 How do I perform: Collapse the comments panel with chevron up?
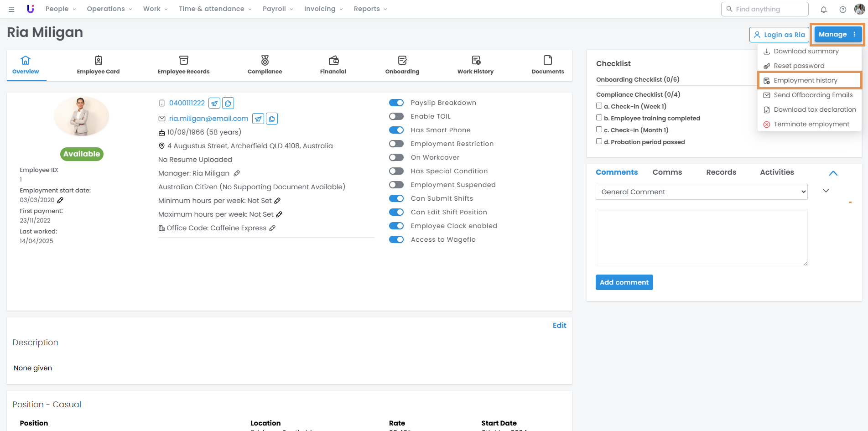coord(833,173)
